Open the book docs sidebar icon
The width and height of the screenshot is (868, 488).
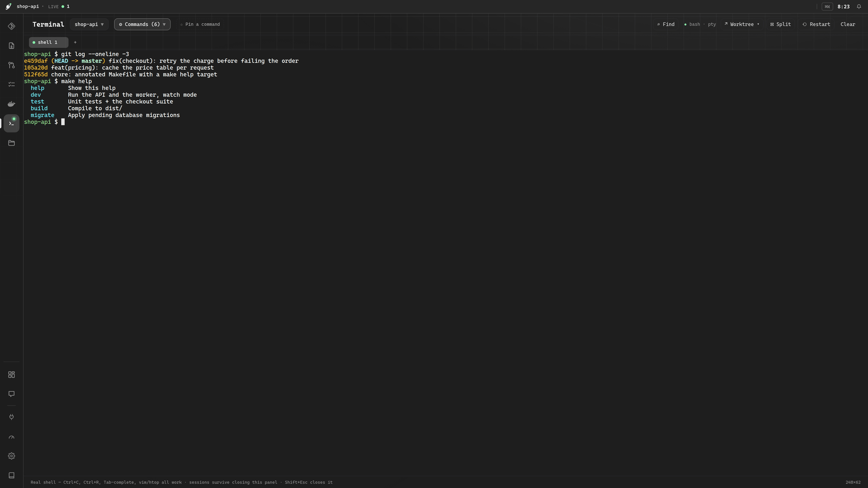pos(11,475)
